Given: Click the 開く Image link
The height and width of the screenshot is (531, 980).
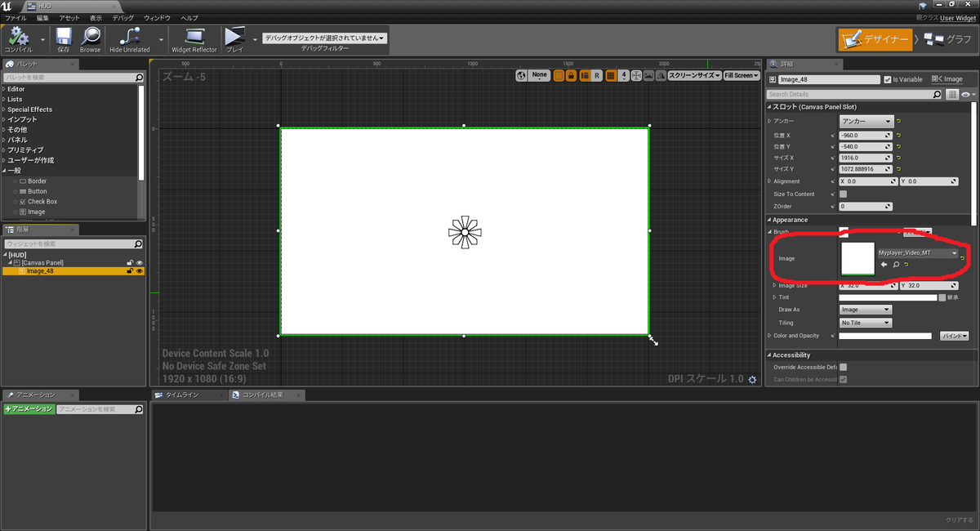Looking at the screenshot, I should tap(947, 79).
